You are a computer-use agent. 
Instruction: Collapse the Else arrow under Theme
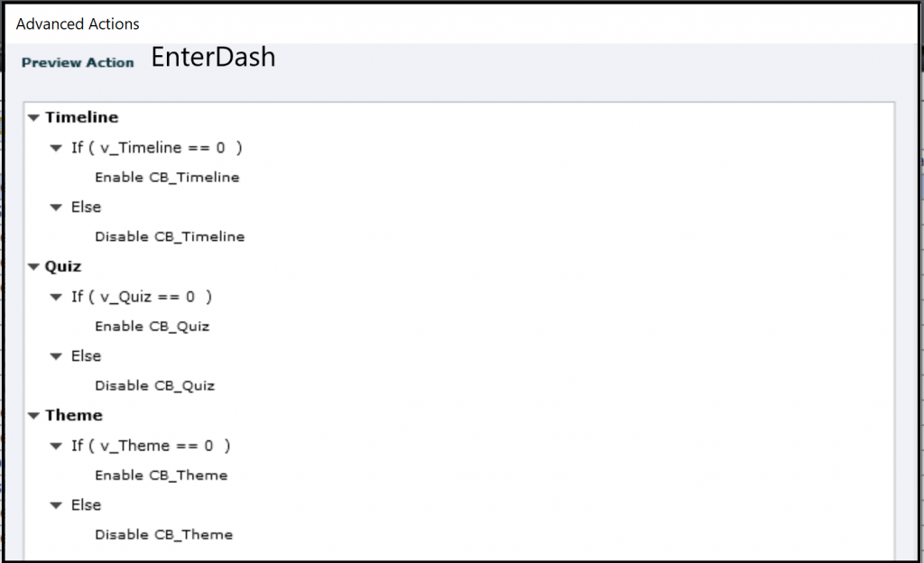[x=56, y=505]
